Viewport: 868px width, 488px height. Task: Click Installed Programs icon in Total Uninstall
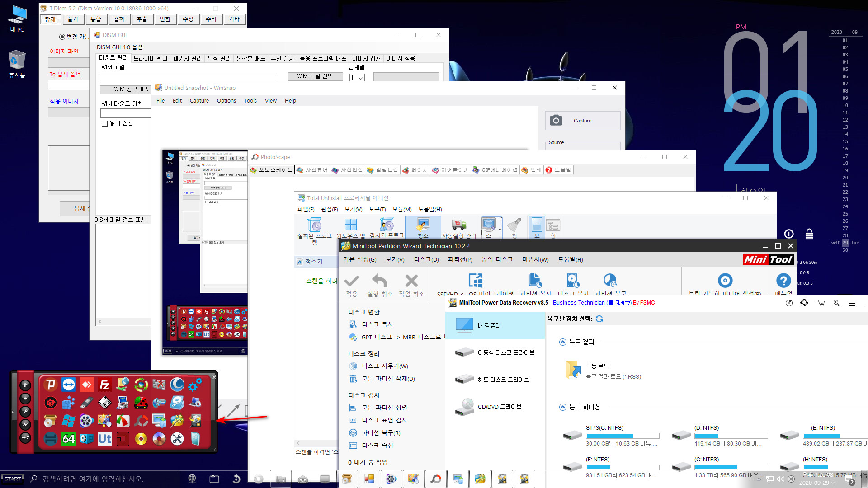pyautogui.click(x=315, y=231)
